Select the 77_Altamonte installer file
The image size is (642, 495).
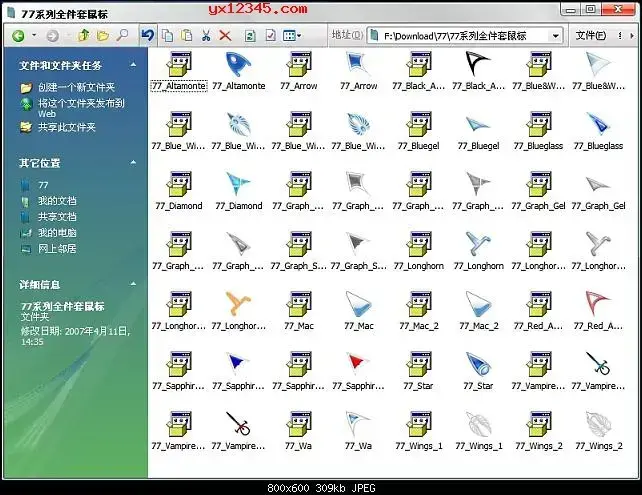point(179,70)
